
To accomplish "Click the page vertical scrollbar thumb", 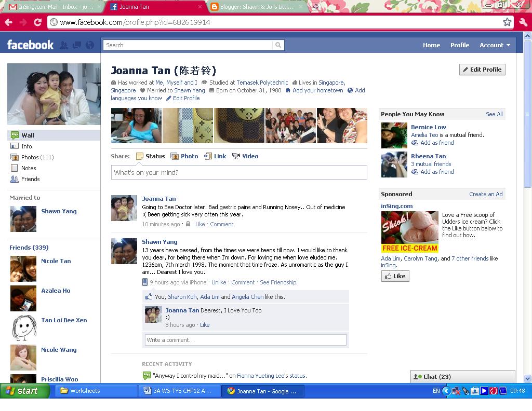I will click(x=527, y=114).
